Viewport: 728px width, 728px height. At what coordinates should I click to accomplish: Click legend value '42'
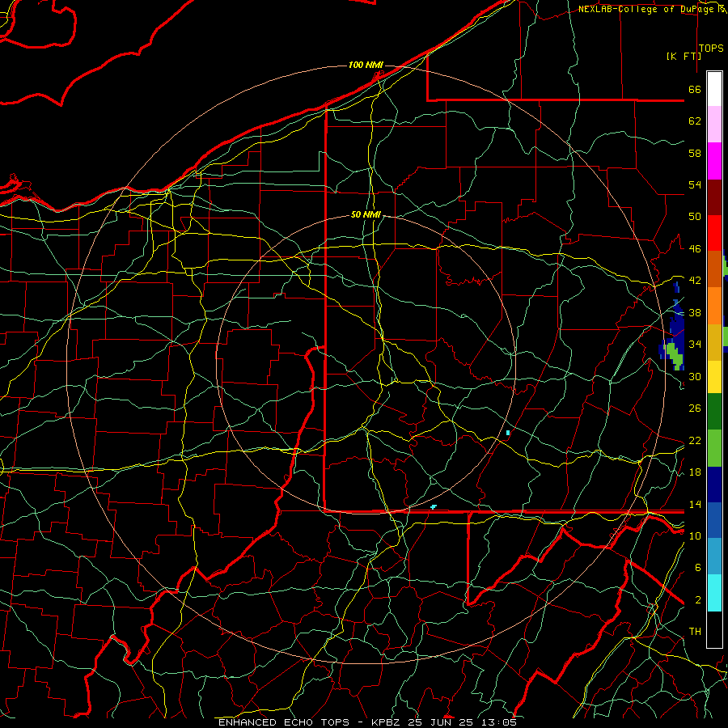pos(695,281)
